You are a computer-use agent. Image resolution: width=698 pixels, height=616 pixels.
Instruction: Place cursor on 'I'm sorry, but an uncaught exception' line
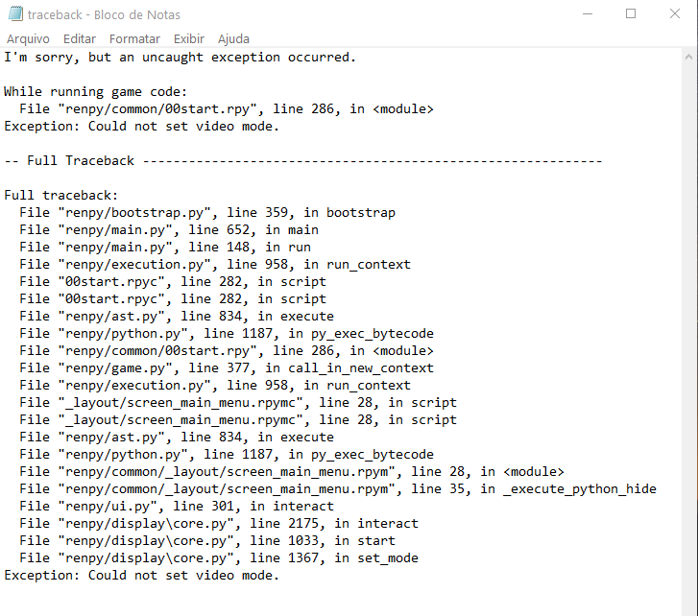tap(180, 58)
